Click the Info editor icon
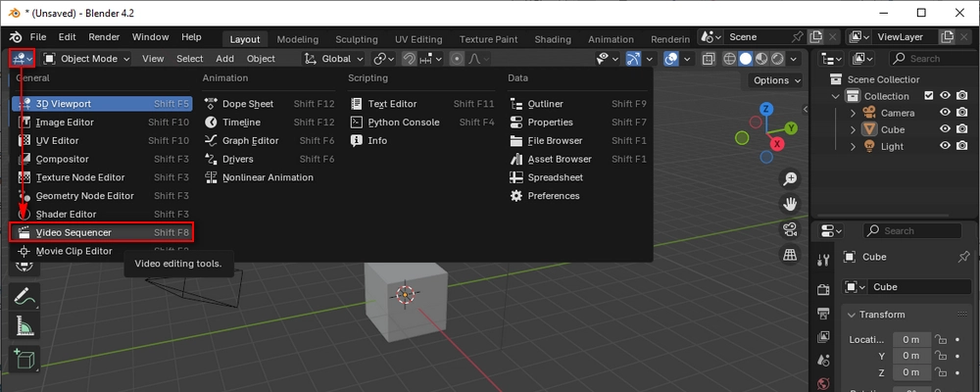This screenshot has width=980, height=392. (x=357, y=141)
